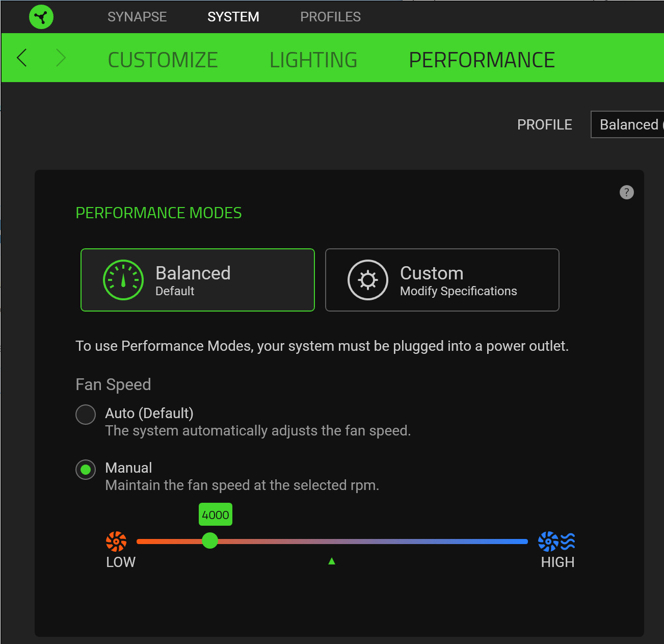Choose the Custom Modify Specifications mode

pyautogui.click(x=442, y=280)
